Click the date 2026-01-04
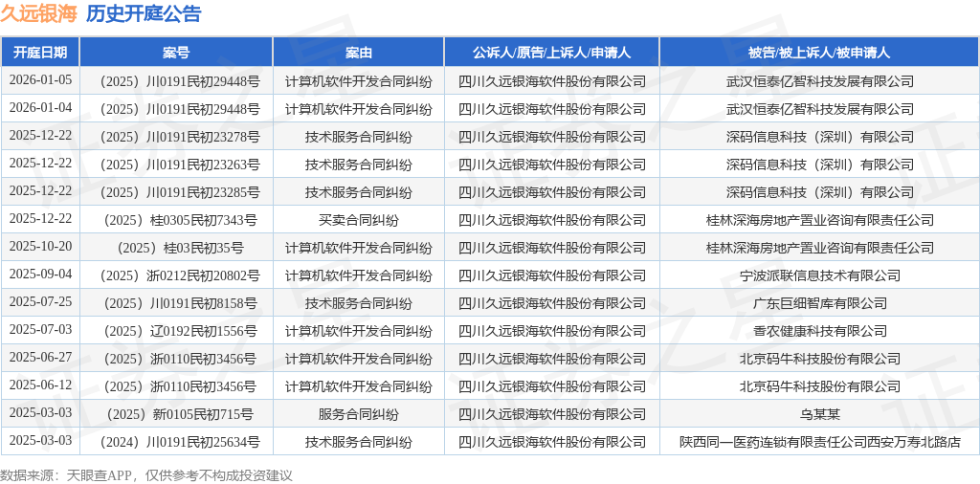This screenshot has height=484, width=980. (40, 108)
